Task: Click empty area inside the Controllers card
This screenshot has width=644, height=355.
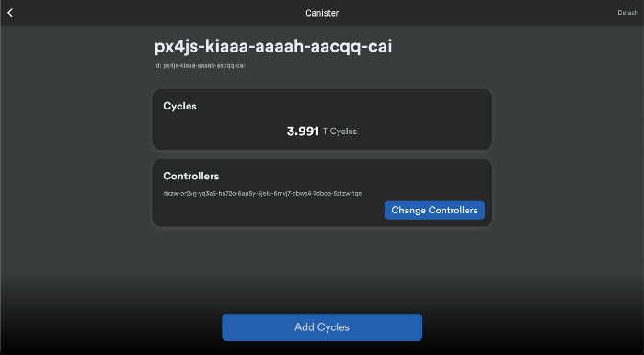Action: [267, 212]
